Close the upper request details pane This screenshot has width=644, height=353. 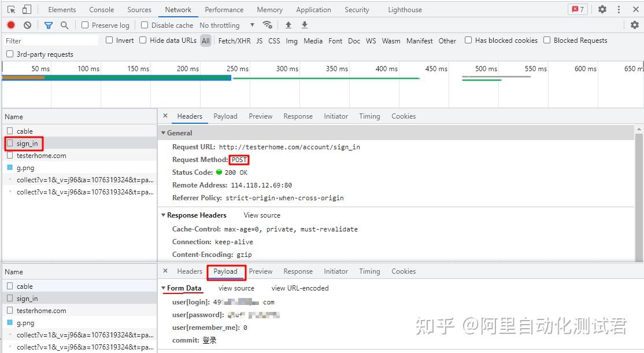point(165,116)
